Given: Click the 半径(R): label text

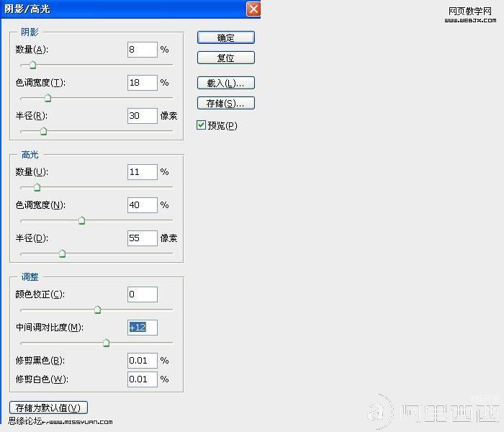Looking at the screenshot, I should tap(32, 116).
